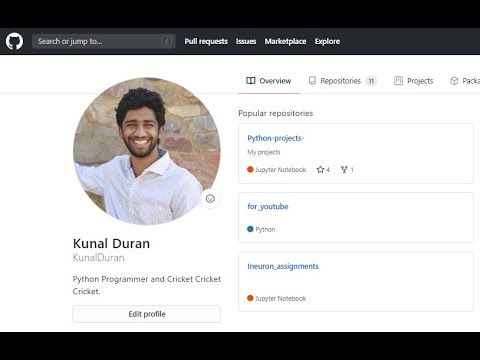Click the star icon on Python-projects-

click(x=320, y=169)
